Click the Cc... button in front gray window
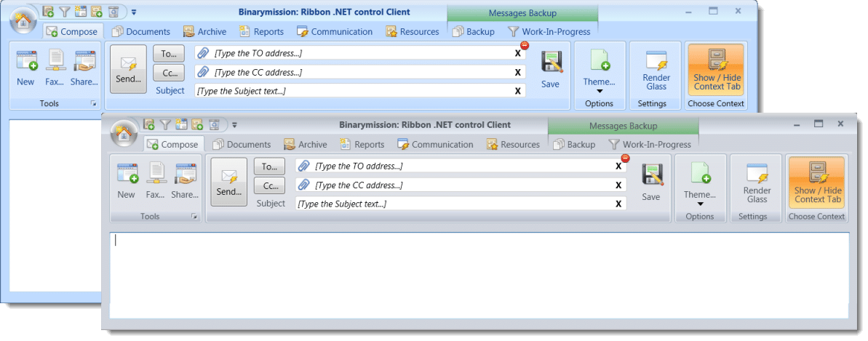The width and height of the screenshot is (868, 341). click(x=270, y=185)
